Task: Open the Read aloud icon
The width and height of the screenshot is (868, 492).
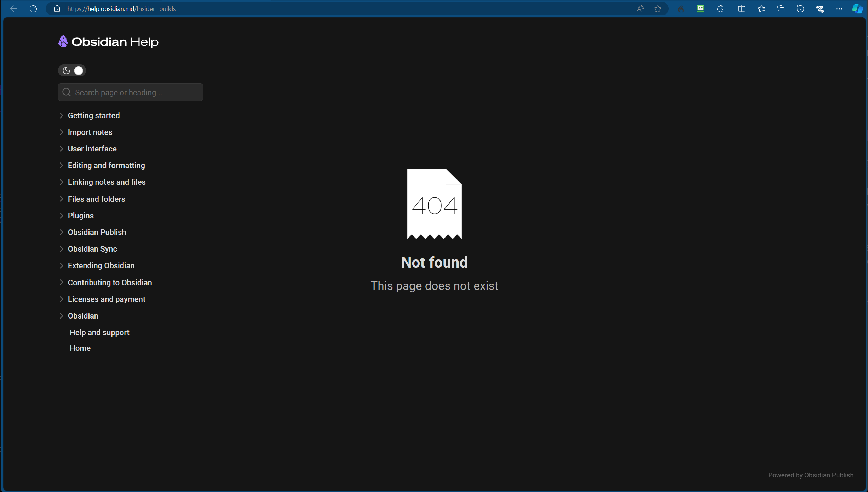Action: point(640,9)
